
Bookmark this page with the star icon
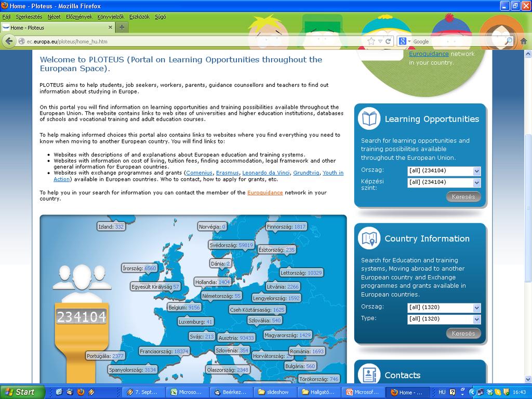tap(371, 42)
